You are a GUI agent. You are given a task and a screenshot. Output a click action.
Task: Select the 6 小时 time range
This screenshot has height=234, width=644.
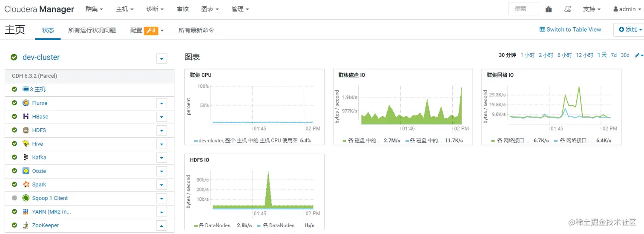click(x=564, y=55)
